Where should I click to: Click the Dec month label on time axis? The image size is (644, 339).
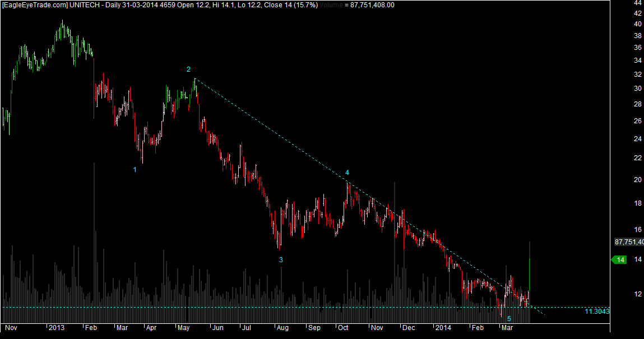coord(409,327)
